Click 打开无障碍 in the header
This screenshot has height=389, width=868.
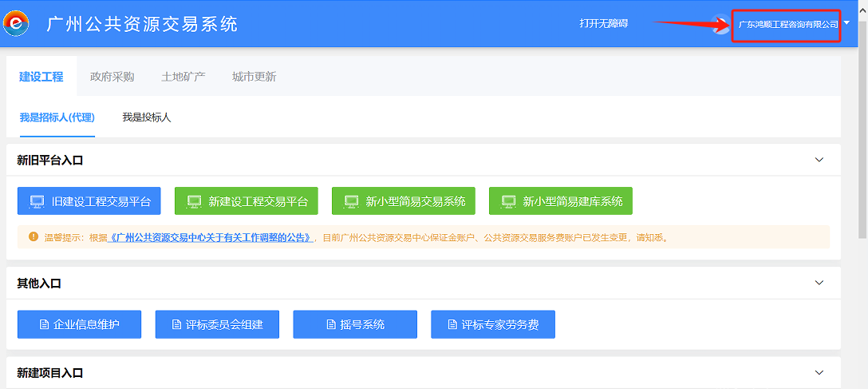[604, 24]
